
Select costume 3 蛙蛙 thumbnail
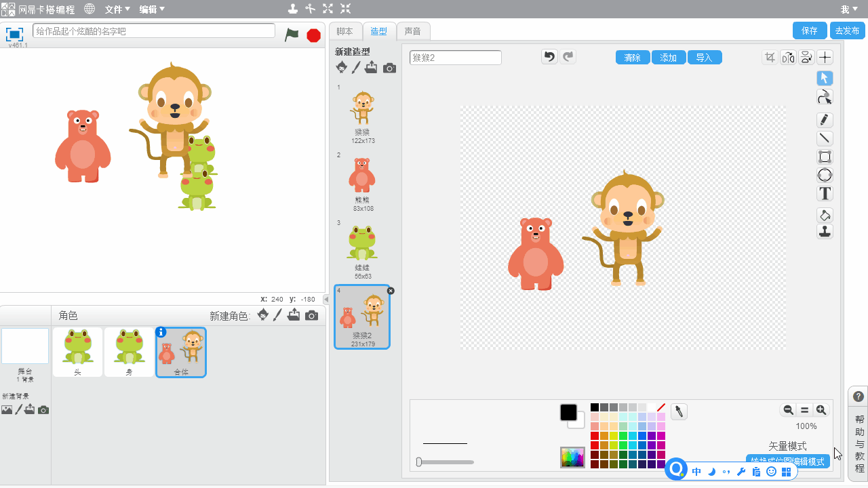click(x=363, y=249)
